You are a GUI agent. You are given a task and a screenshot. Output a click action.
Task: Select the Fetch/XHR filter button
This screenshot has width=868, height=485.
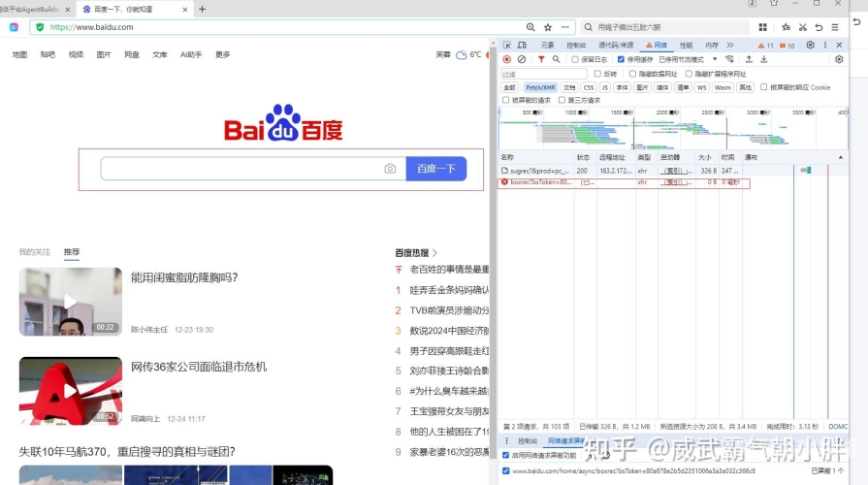[540, 87]
